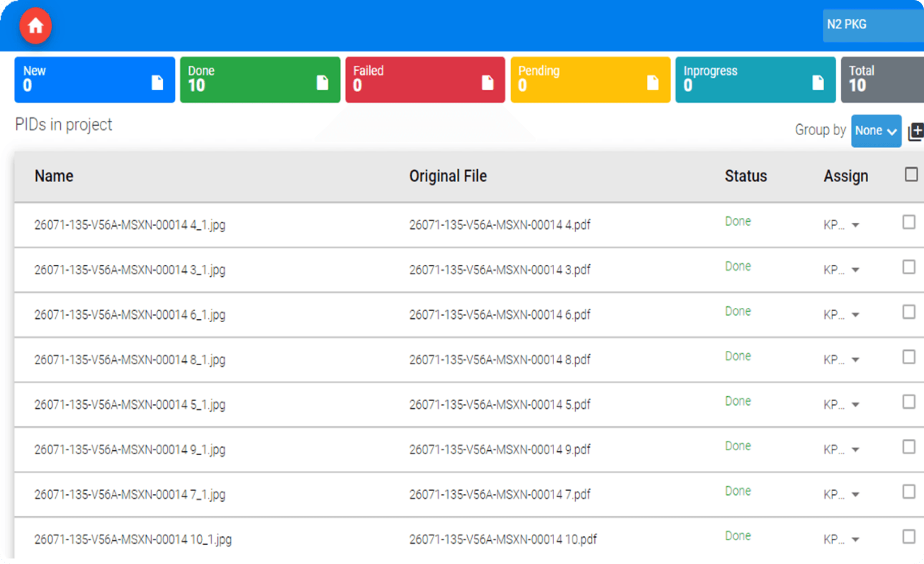Viewport: 924px width, 564px height.
Task: Open the gray Total status card
Action: [x=881, y=79]
